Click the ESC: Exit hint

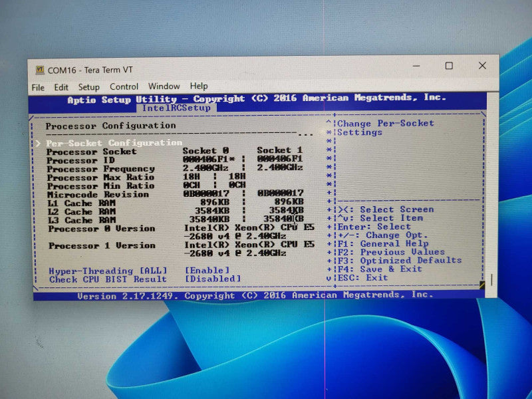(x=362, y=277)
